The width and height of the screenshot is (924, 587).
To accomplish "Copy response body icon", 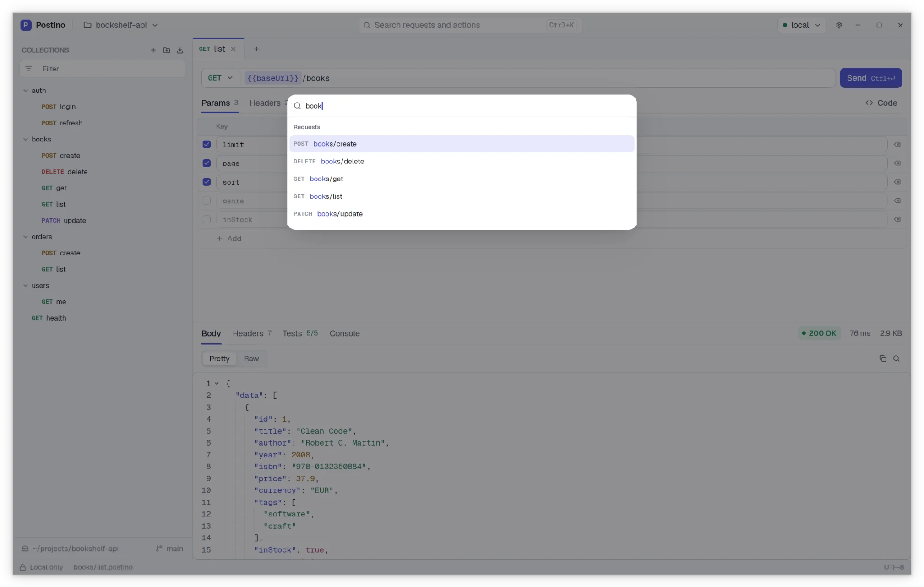I will pyautogui.click(x=883, y=359).
